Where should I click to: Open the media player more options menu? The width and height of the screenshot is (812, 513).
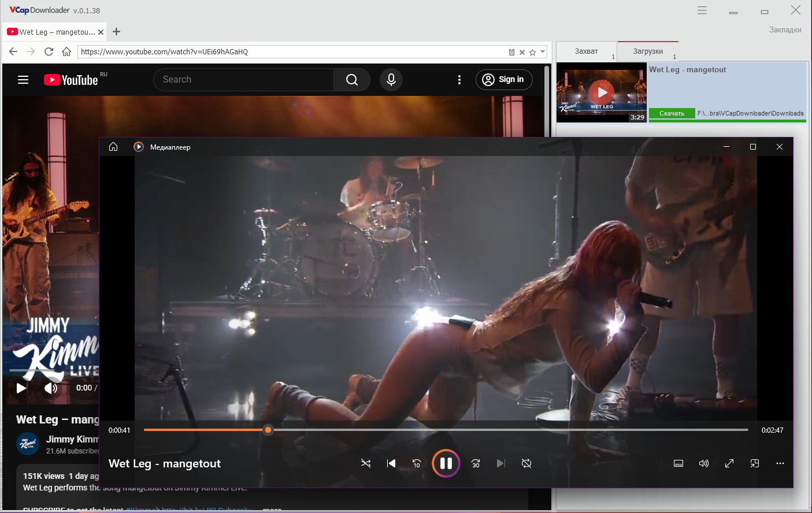[x=780, y=463]
